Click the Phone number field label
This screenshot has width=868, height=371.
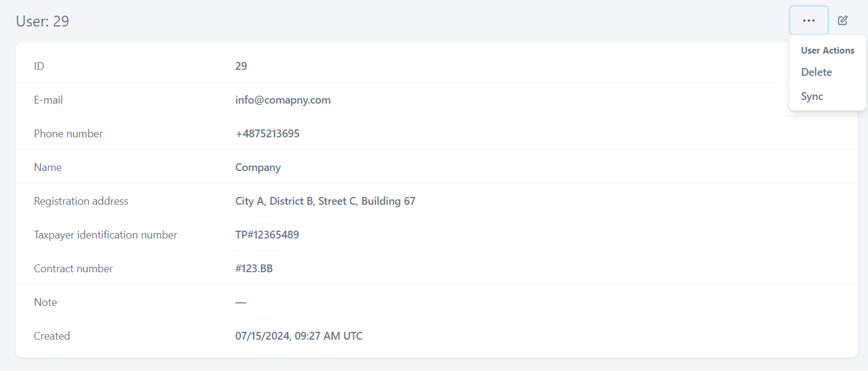[68, 134]
